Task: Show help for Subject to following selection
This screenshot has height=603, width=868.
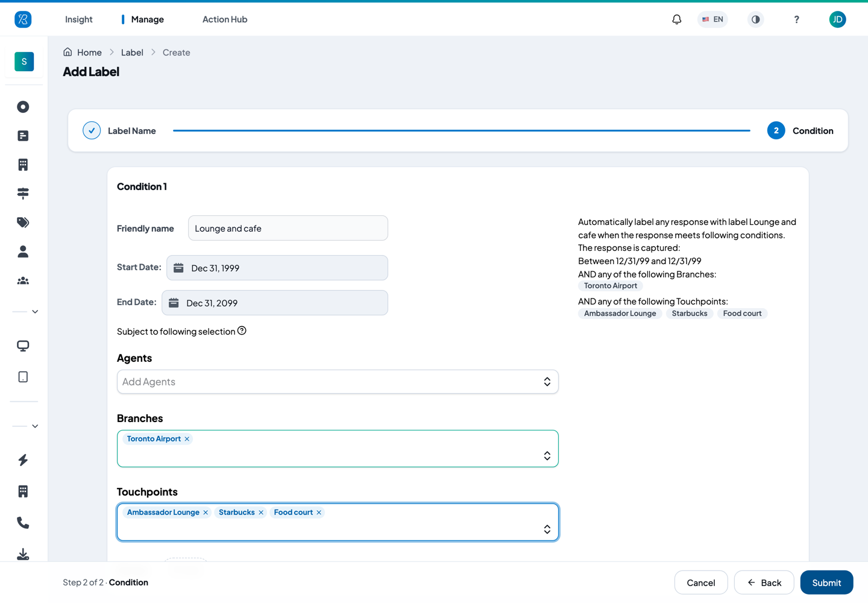Action: (x=242, y=330)
